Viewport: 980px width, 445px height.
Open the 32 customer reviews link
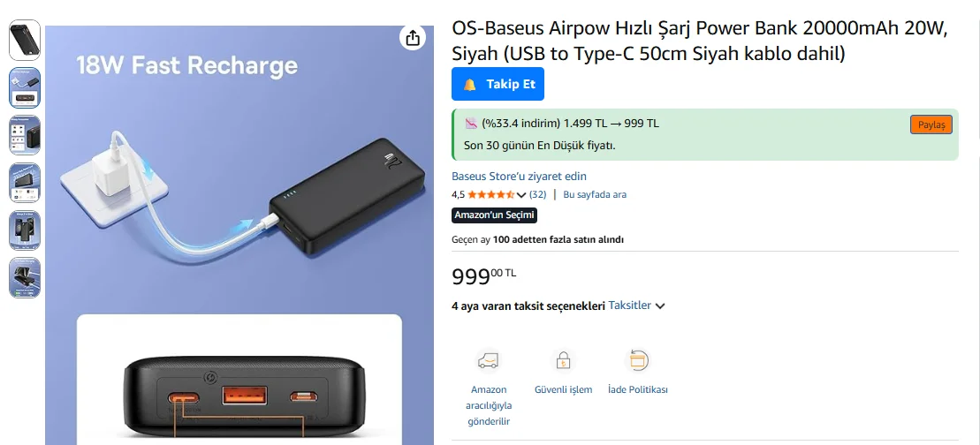(x=537, y=194)
